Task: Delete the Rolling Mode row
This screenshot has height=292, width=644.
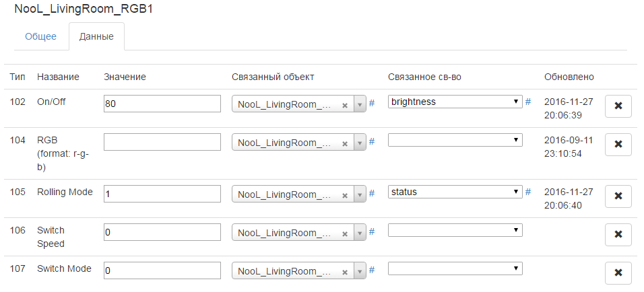Action: coord(618,196)
